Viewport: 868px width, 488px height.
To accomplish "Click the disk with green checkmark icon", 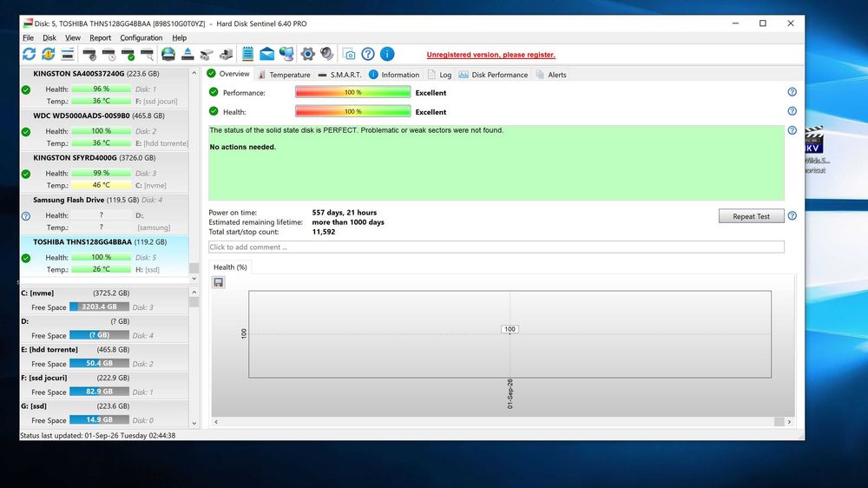I will point(128,55).
